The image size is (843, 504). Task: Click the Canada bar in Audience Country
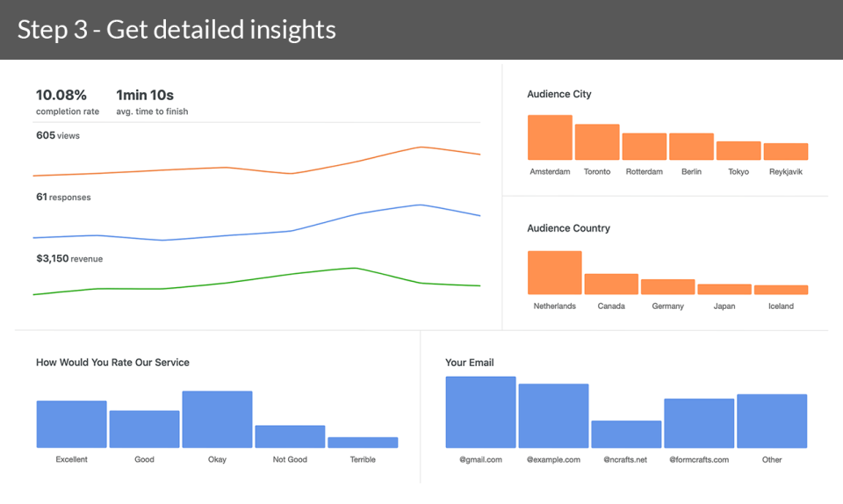coord(611,284)
